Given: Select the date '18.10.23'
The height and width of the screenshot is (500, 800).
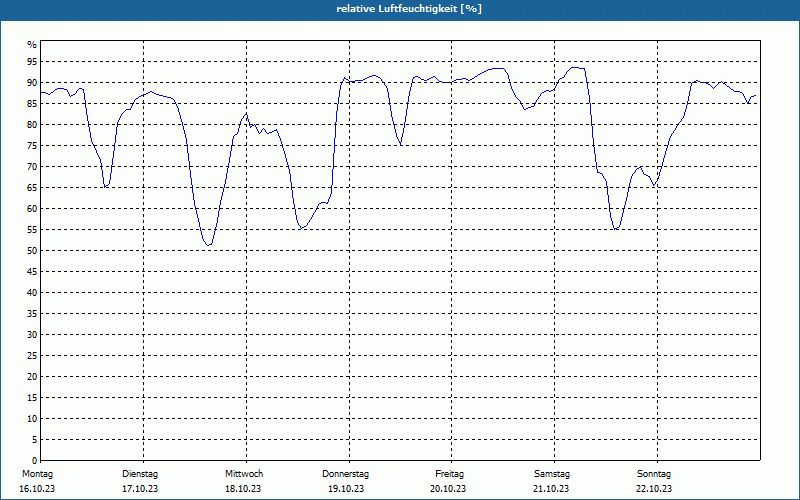Looking at the screenshot, I should (x=243, y=489).
